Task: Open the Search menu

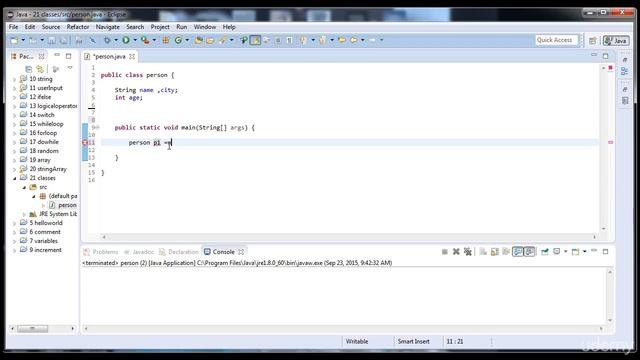Action: tap(135, 27)
